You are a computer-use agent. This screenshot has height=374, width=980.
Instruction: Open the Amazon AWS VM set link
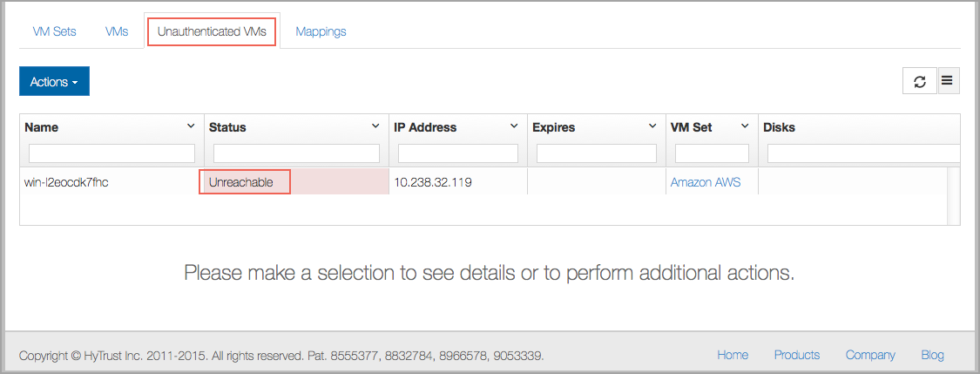706,182
